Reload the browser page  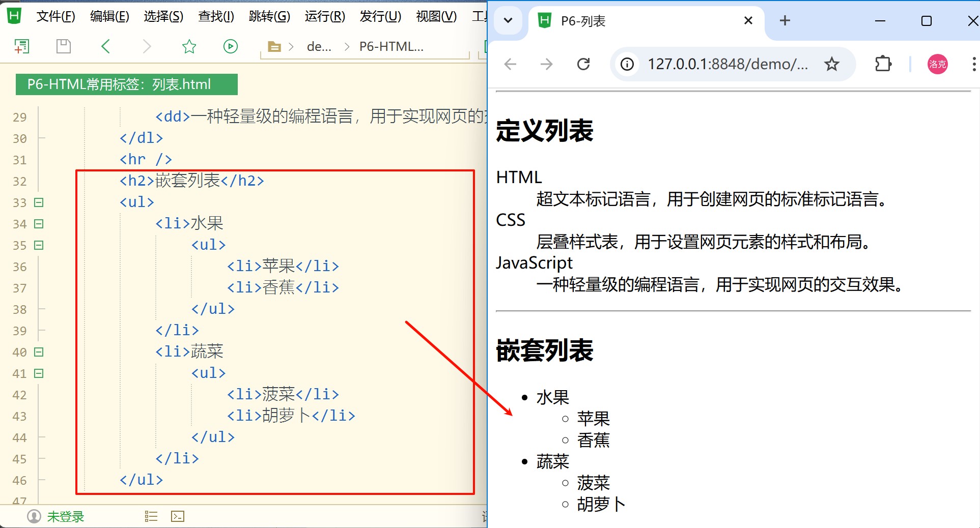pyautogui.click(x=583, y=64)
